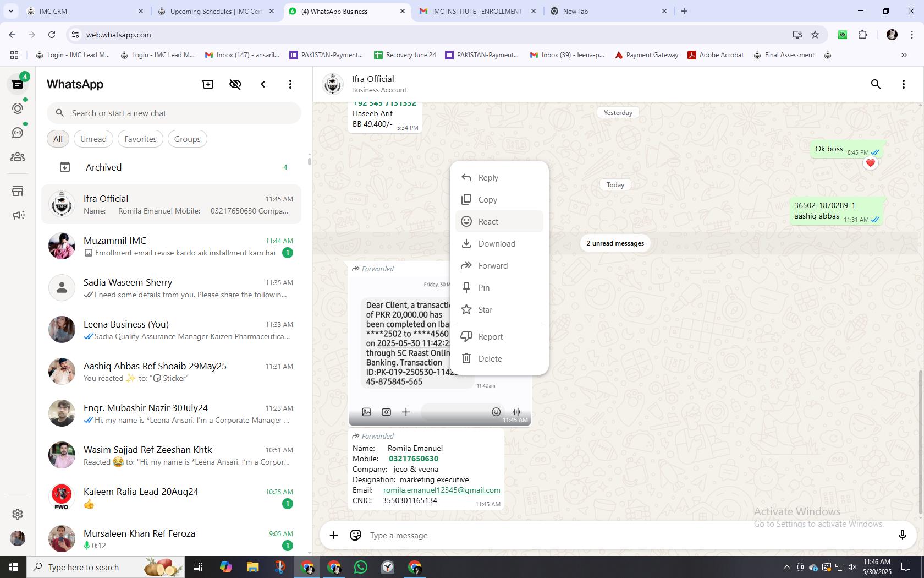The width and height of the screenshot is (924, 578).
Task: Open Sadia Waseem Sherry chat
Action: (x=172, y=288)
